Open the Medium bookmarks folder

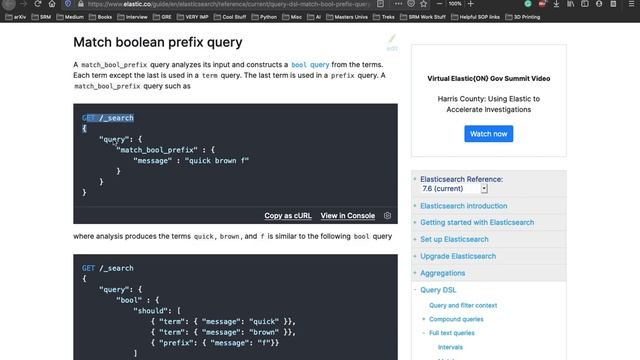[70, 17]
